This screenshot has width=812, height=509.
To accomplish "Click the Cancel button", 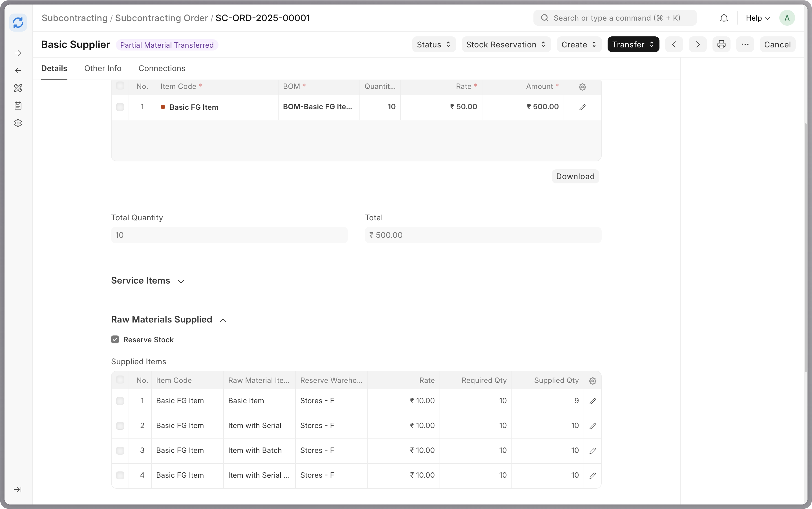I will pyautogui.click(x=777, y=45).
